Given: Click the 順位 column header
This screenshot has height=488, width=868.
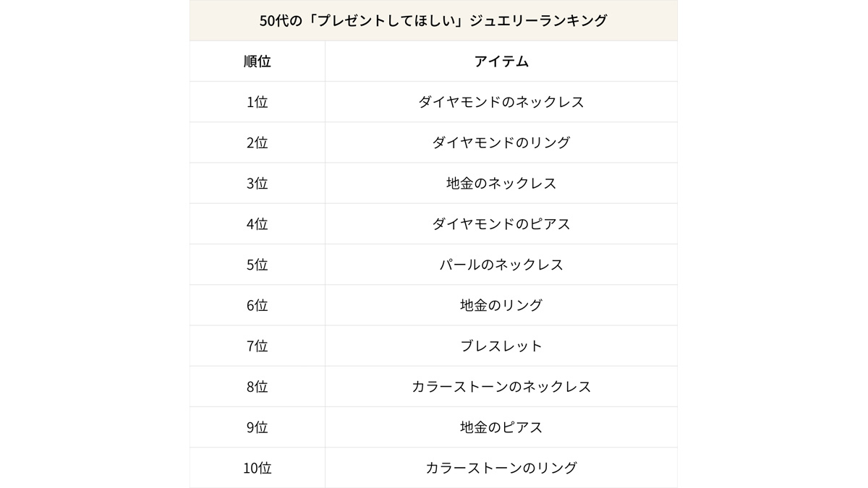Looking at the screenshot, I should point(258,61).
